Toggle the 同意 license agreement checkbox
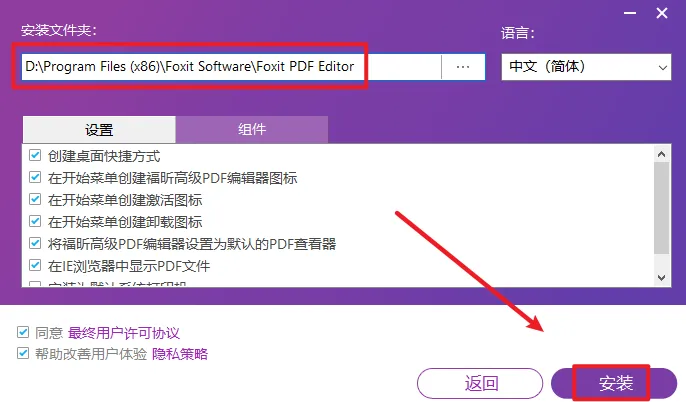Viewport: 686px width, 402px height. coord(23,332)
